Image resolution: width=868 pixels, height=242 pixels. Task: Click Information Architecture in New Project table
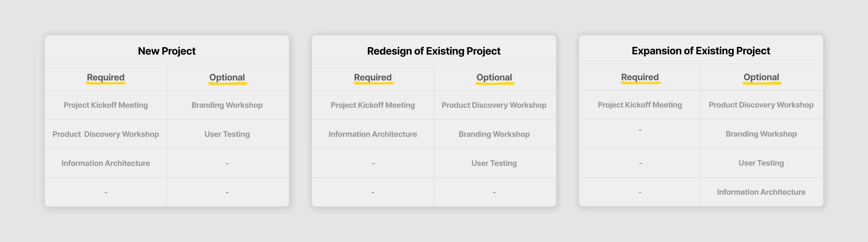pyautogui.click(x=106, y=163)
